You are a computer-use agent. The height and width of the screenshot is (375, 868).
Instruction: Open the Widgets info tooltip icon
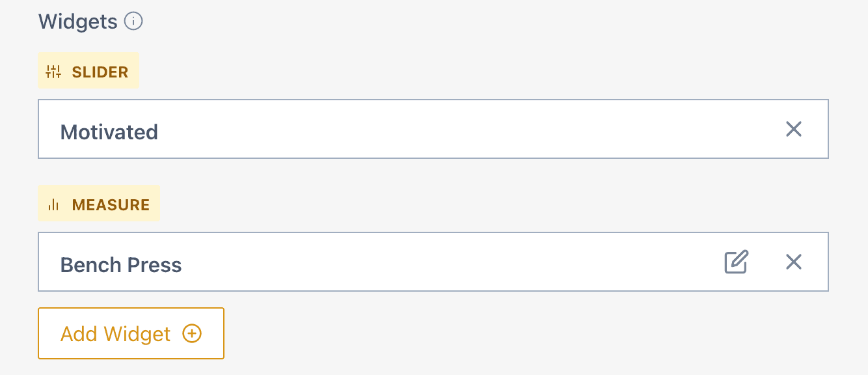(x=133, y=21)
